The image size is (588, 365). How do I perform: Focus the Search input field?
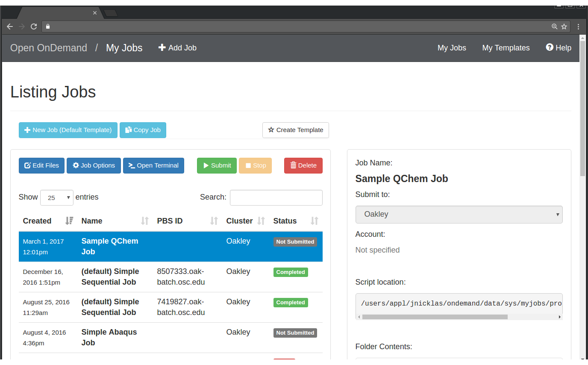click(276, 197)
